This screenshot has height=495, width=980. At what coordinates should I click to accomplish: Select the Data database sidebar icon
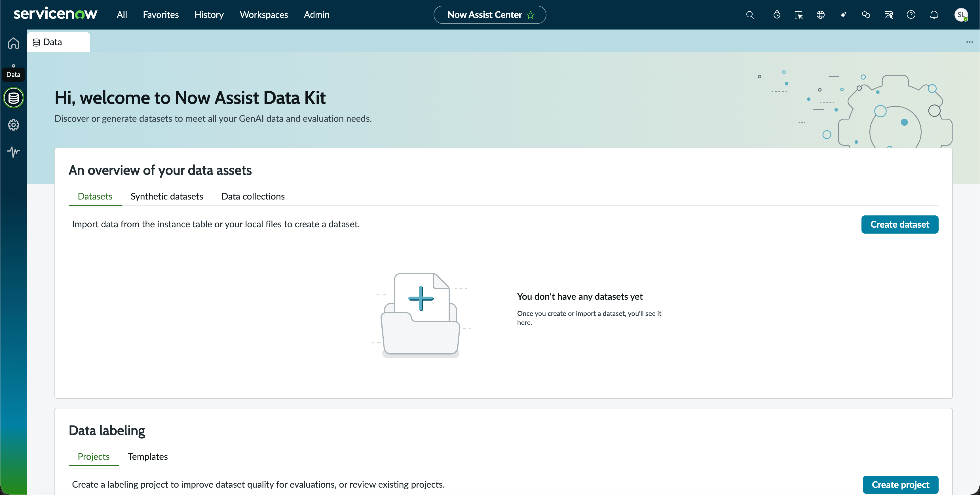[14, 98]
